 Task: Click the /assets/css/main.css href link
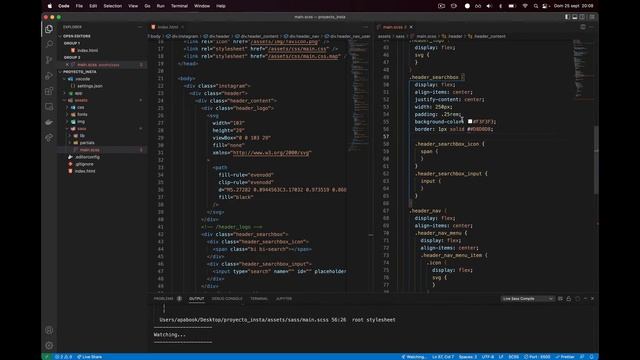(298, 49)
